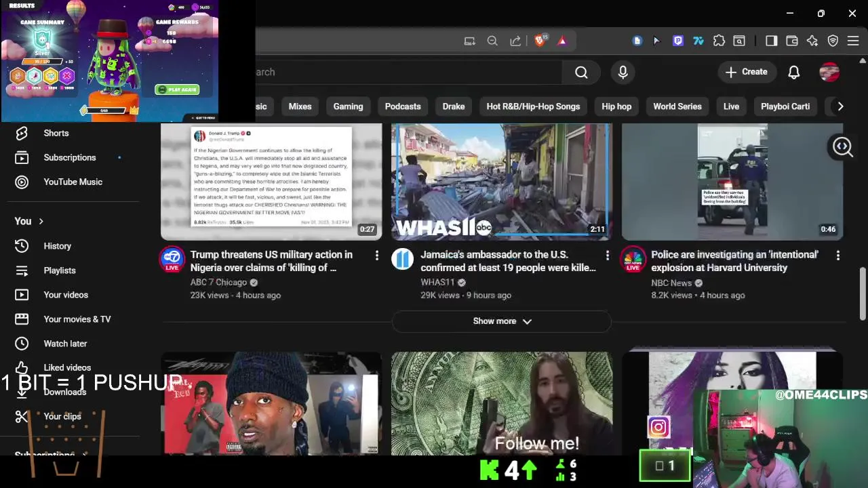Click the ABC 7 Chicago live channel avatar
This screenshot has width=868, height=488.
click(172, 260)
